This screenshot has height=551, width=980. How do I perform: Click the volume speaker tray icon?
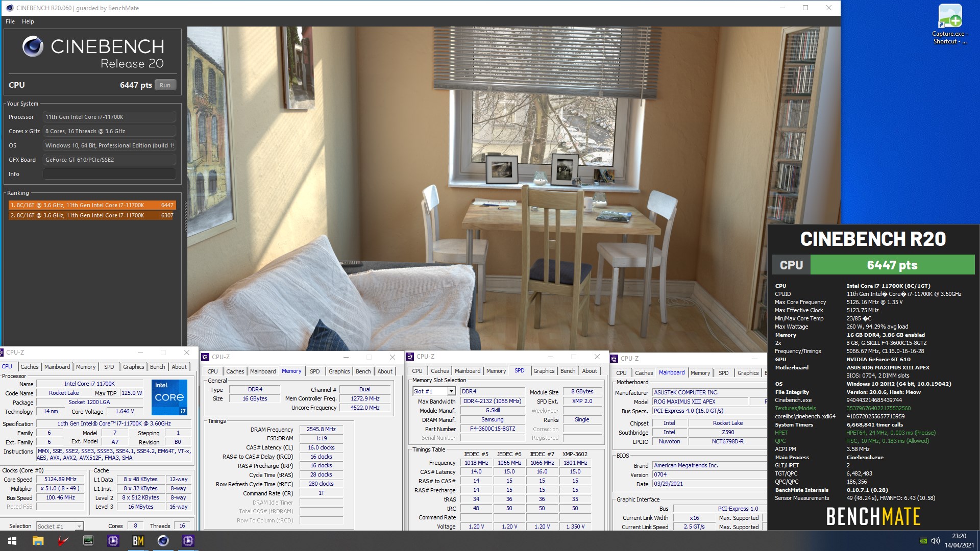tap(935, 541)
